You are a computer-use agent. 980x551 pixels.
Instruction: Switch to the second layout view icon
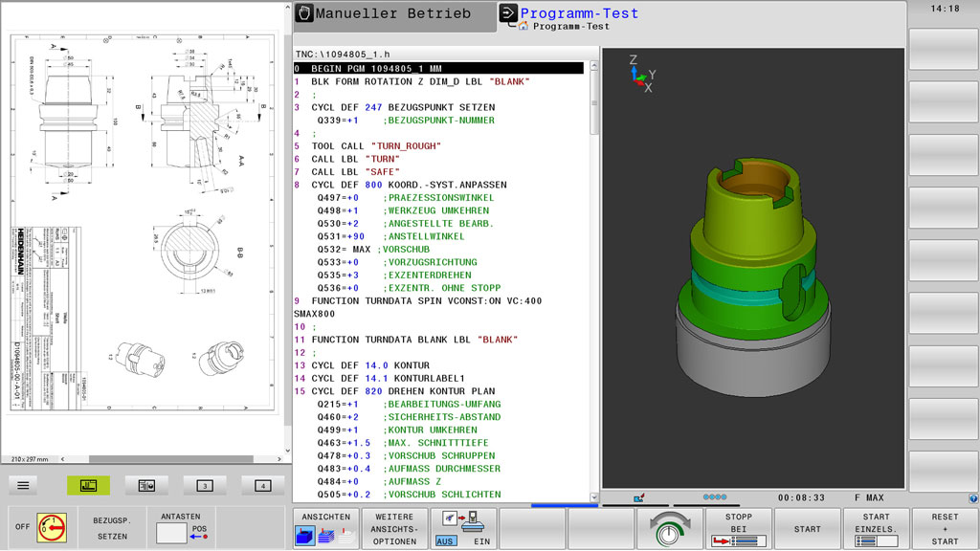[x=146, y=485]
